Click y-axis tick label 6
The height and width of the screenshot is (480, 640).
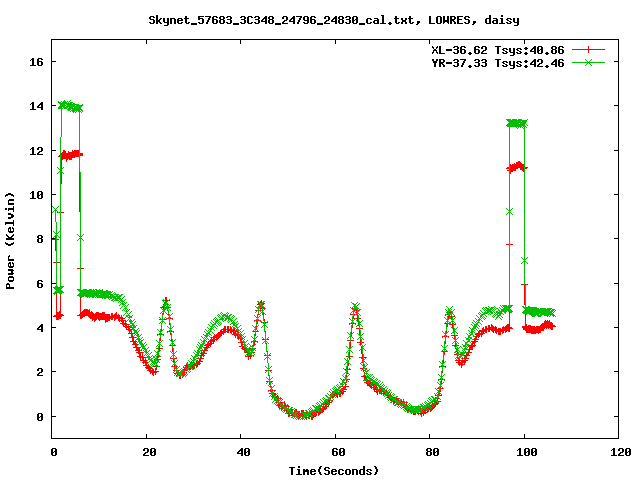[40, 284]
